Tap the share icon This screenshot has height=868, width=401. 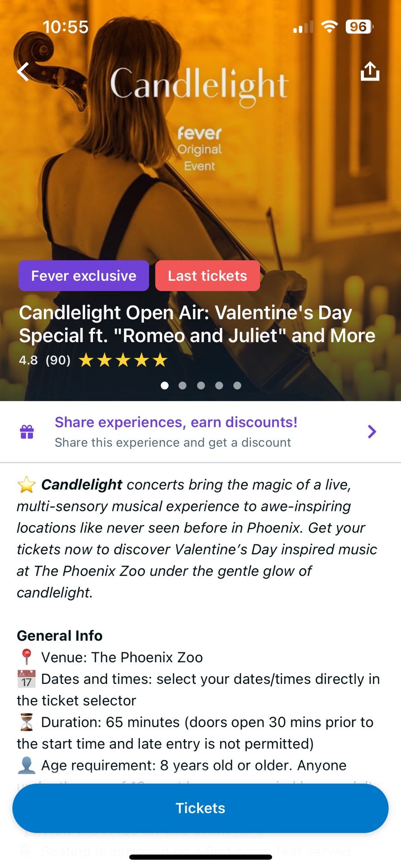(369, 71)
